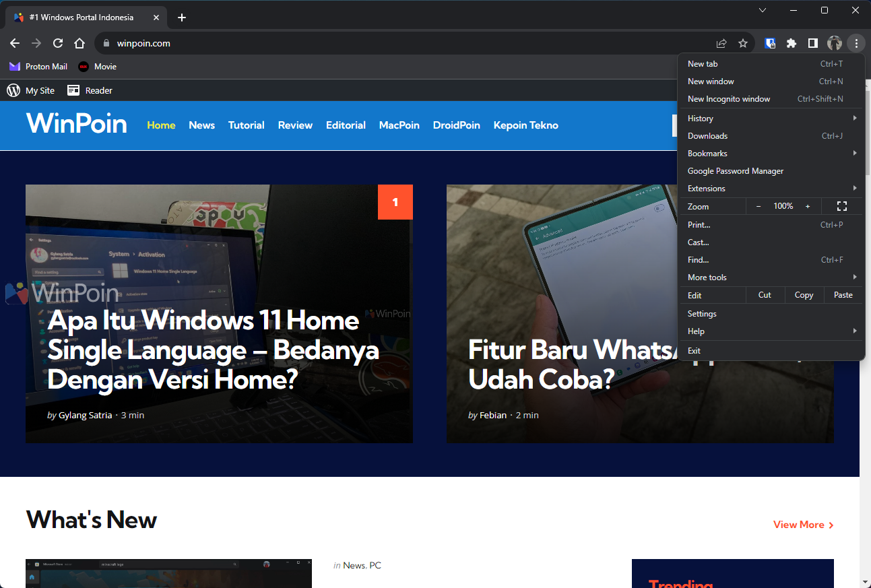
Task: Click the home icon in the toolbar
Action: click(x=79, y=43)
